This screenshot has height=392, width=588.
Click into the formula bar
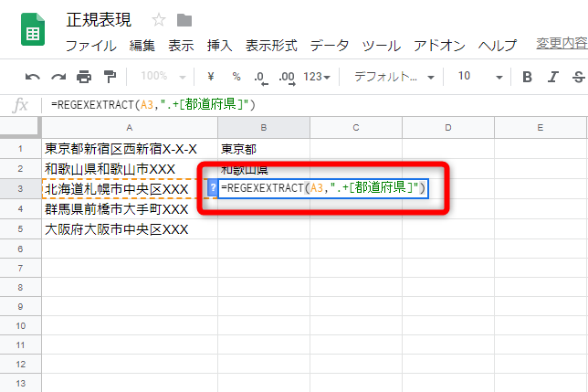click(315, 105)
